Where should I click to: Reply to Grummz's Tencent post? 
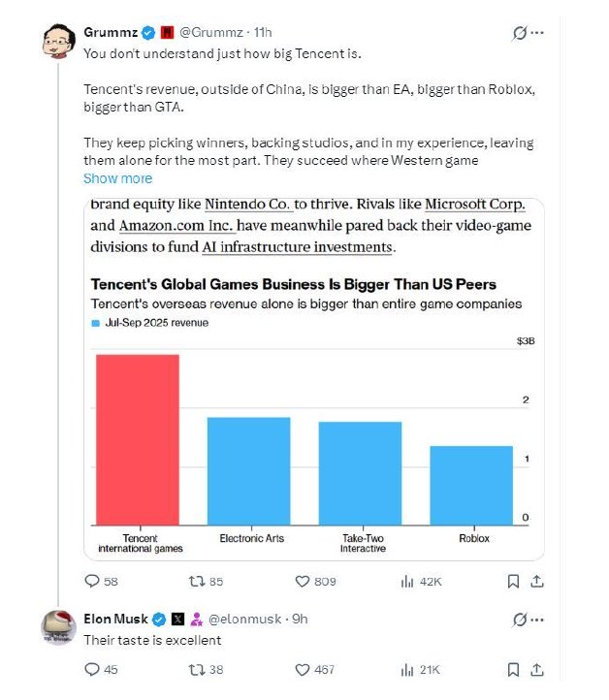coord(93,581)
